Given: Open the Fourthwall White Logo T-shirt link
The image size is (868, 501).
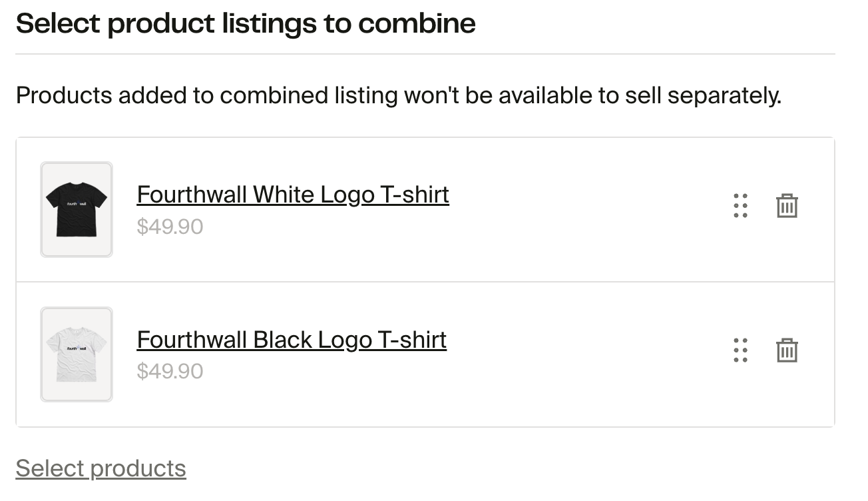Looking at the screenshot, I should point(293,195).
